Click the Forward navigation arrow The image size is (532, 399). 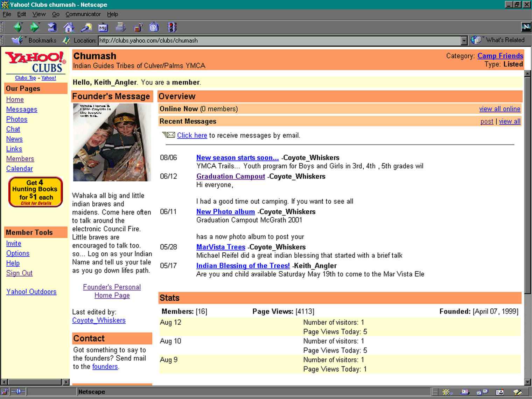[x=35, y=27]
